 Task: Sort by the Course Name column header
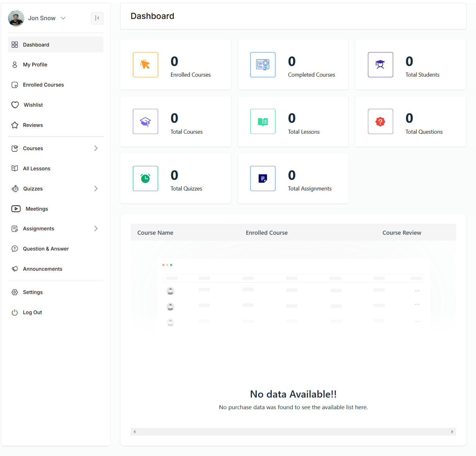(x=155, y=232)
